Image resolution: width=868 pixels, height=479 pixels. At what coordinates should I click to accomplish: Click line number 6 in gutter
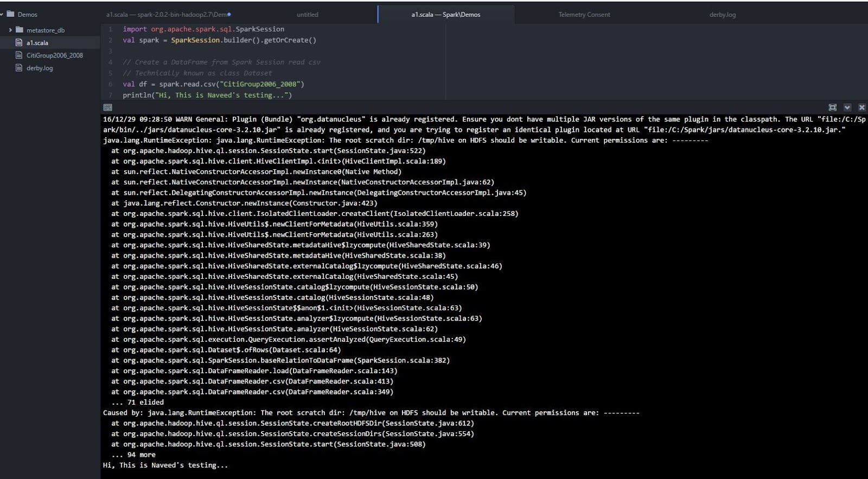pos(110,84)
